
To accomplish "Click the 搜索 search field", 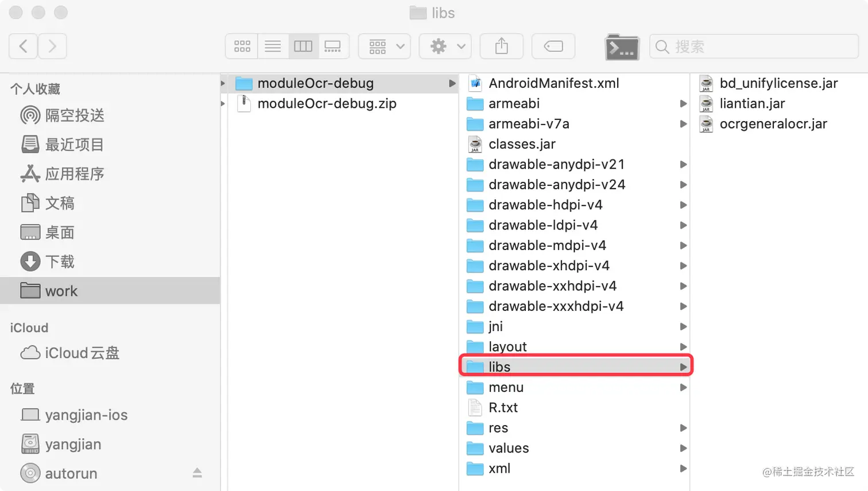I will (754, 46).
